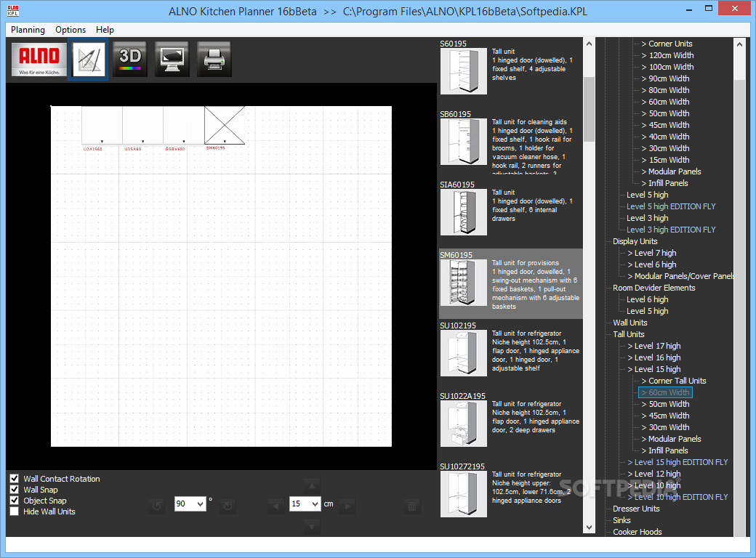The image size is (756, 558).
Task: Select the Wall Units category
Action: click(630, 323)
